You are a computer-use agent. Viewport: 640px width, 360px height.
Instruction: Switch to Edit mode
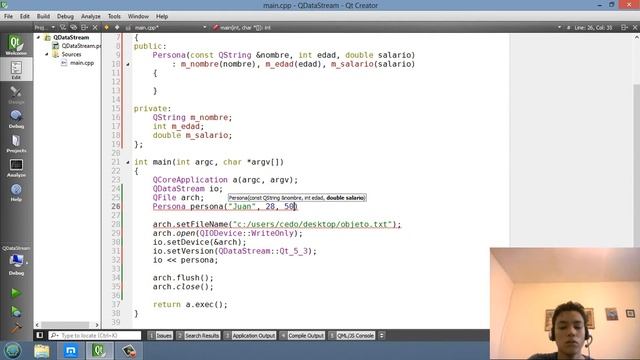click(x=16, y=69)
